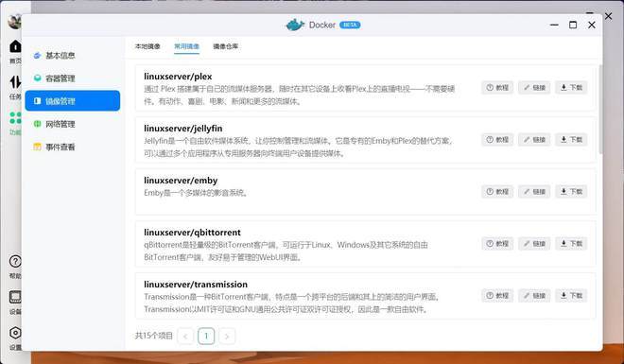Click the BETA badge next to Docker
624x364 pixels.
(350, 26)
